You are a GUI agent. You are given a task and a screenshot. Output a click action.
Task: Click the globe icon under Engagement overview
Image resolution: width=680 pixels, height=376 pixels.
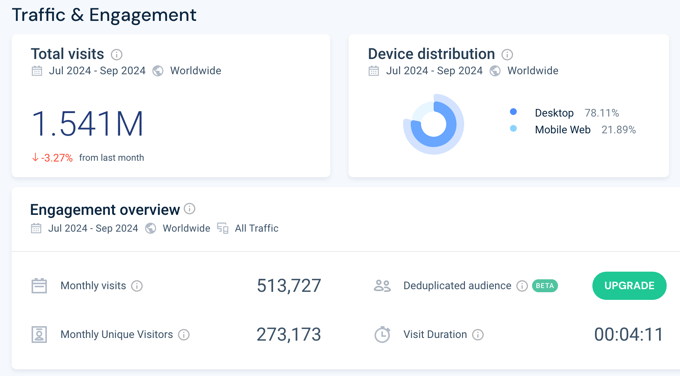coord(150,228)
